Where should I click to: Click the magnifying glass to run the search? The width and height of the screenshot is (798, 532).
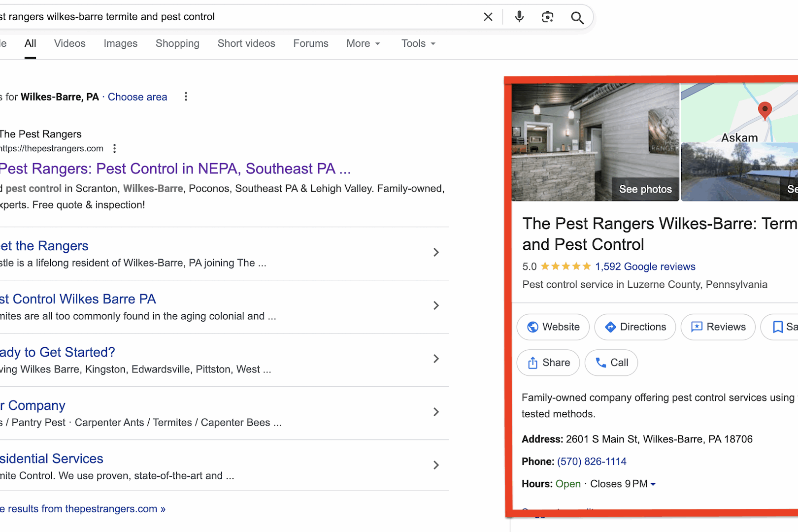point(577,17)
